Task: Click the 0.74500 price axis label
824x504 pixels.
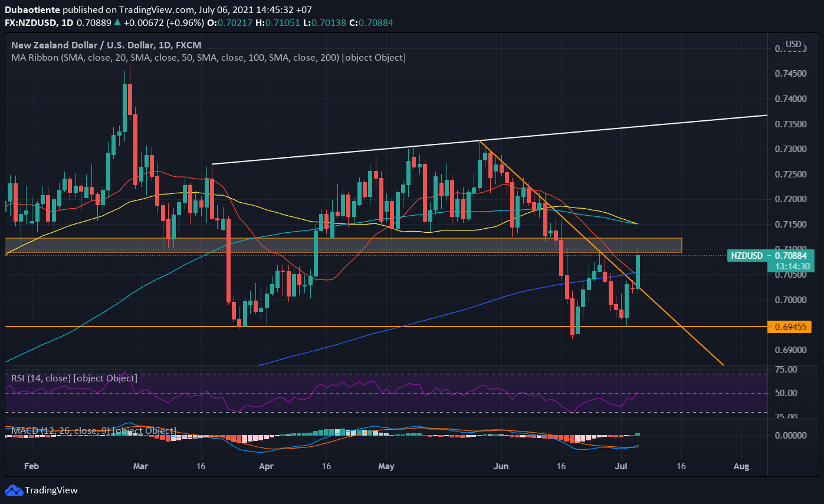Action: click(790, 74)
